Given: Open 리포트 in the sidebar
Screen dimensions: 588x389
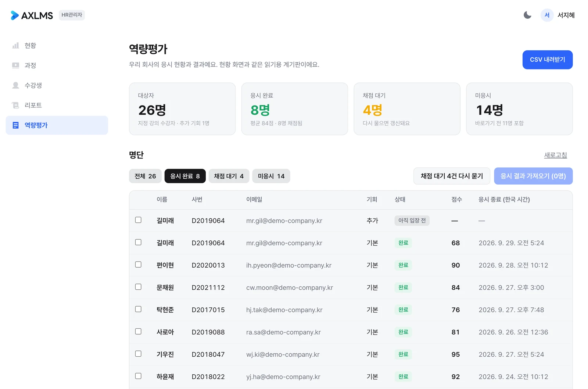Looking at the screenshot, I should [x=57, y=105].
